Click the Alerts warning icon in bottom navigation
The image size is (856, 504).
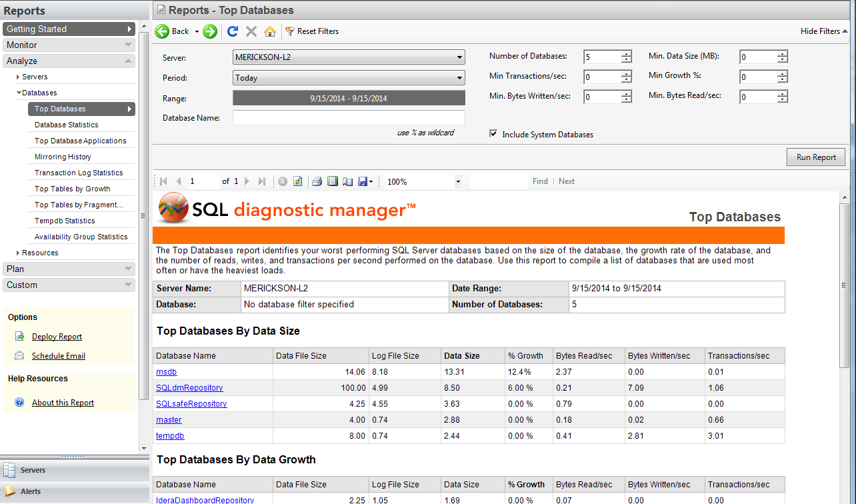[x=9, y=492]
